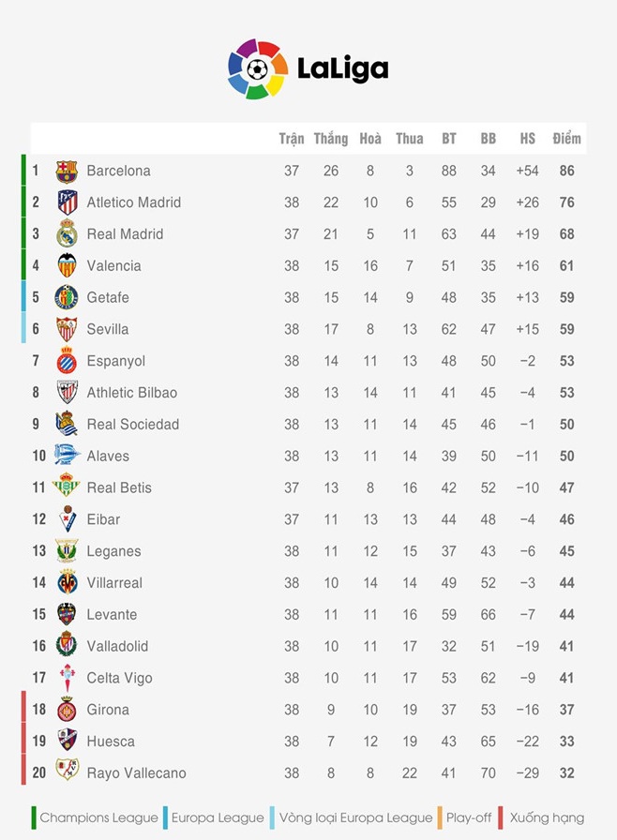Click the HS column header

click(x=527, y=139)
